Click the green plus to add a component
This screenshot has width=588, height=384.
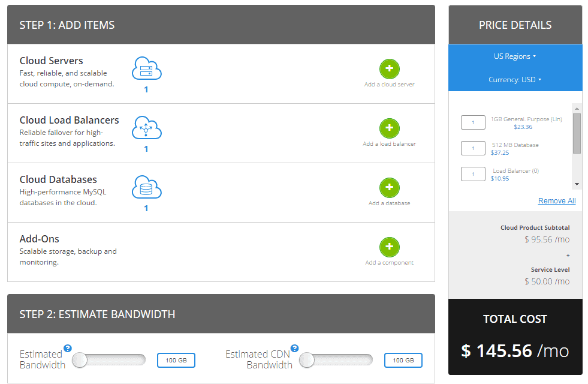tap(389, 247)
